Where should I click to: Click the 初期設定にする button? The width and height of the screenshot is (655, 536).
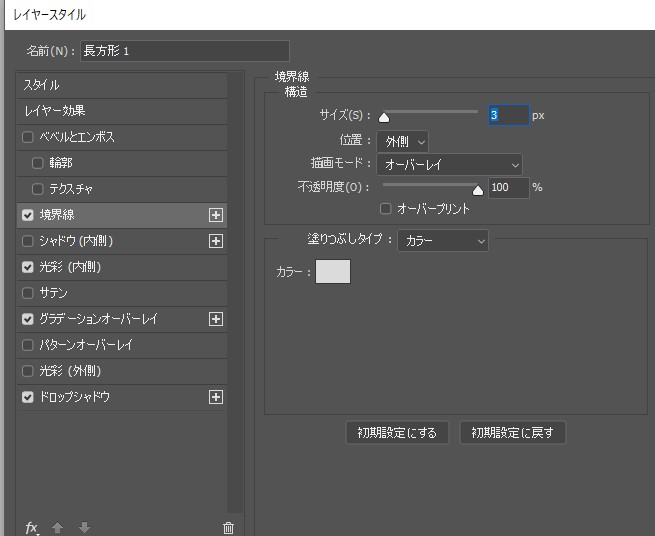coord(397,433)
